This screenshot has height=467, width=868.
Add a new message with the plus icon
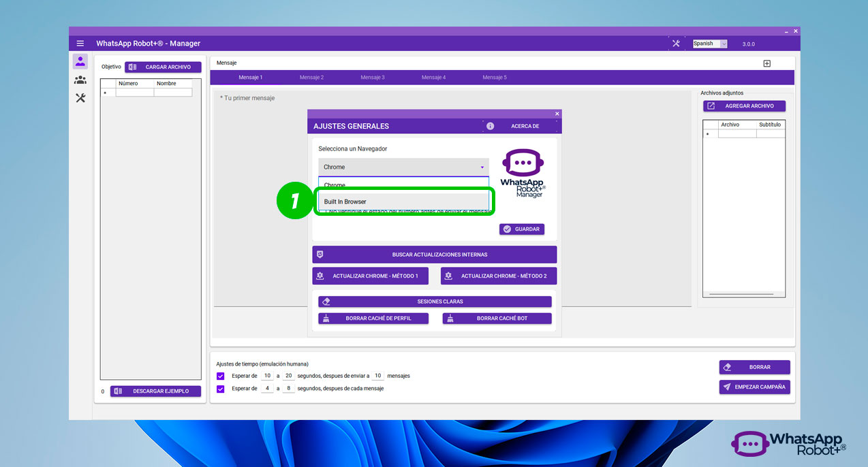766,63
